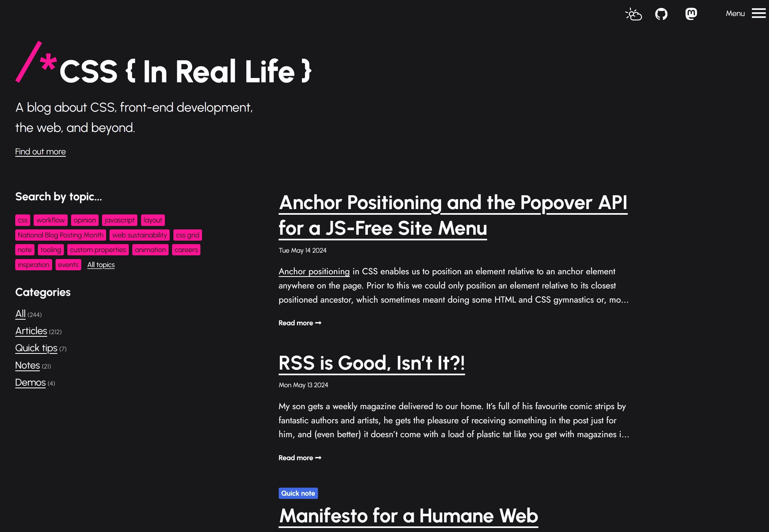This screenshot has width=769, height=532.
Task: Select the animation topic tag
Action: [150, 249]
